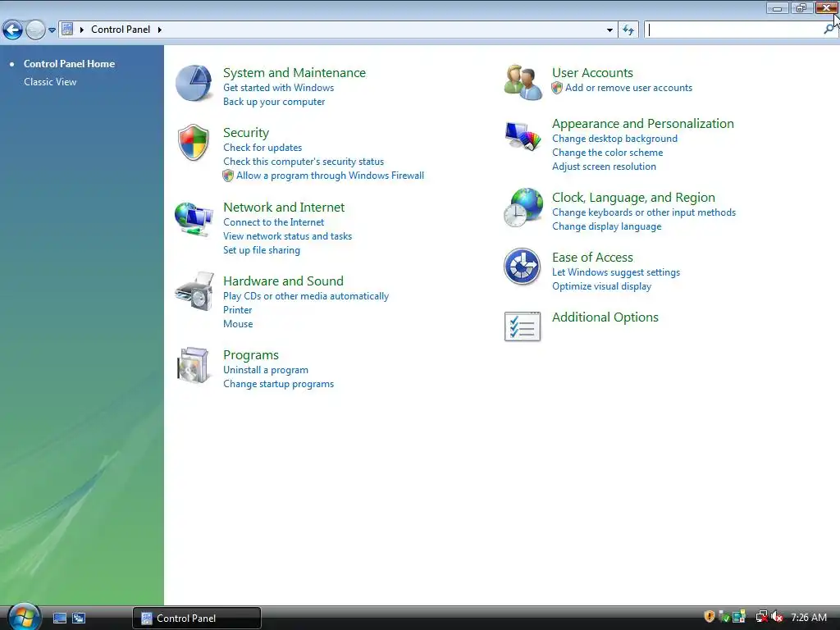The width and height of the screenshot is (840, 630).
Task: Open User Accounts heading
Action: coord(592,73)
